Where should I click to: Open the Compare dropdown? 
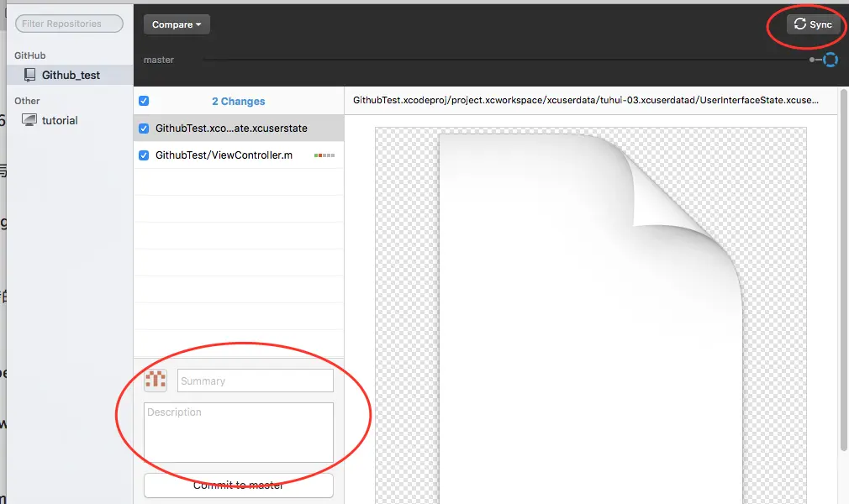[x=177, y=24]
